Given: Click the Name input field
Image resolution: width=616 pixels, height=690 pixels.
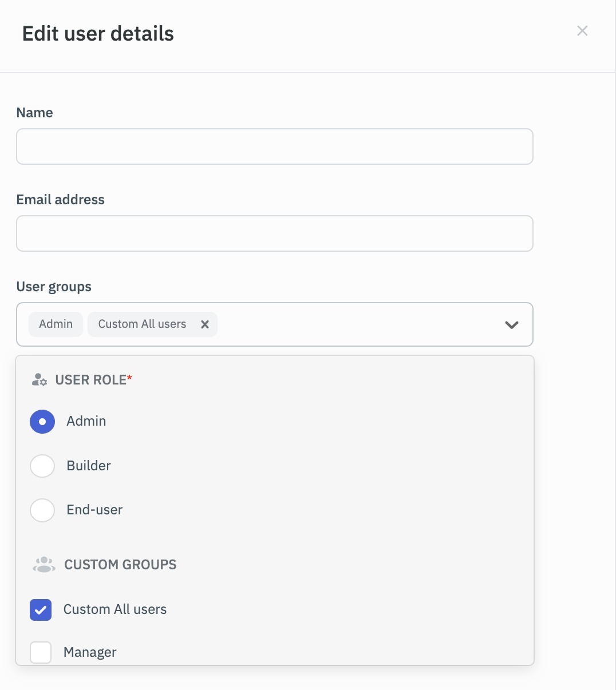Looking at the screenshot, I should (x=275, y=146).
